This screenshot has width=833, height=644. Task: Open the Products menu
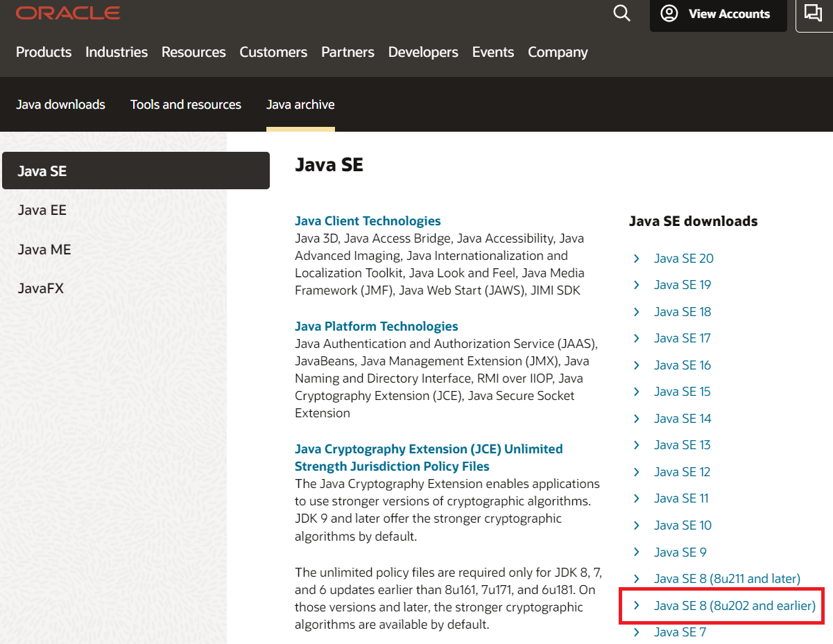click(44, 52)
